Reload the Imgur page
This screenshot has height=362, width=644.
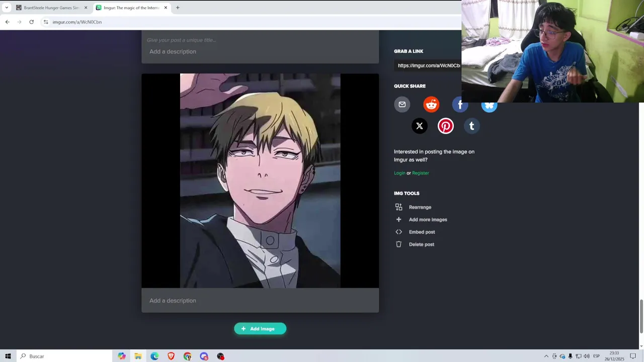(x=31, y=22)
